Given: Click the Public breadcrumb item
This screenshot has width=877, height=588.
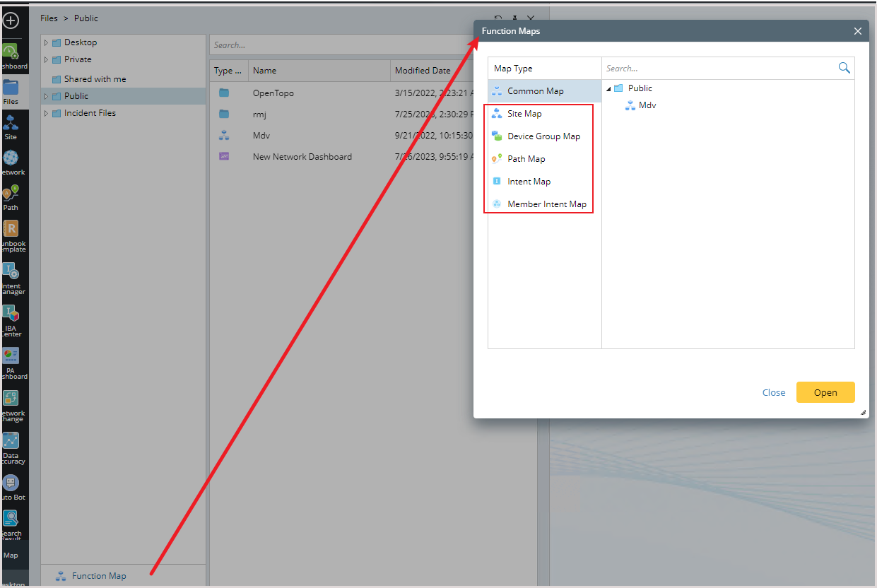Looking at the screenshot, I should 86,18.
